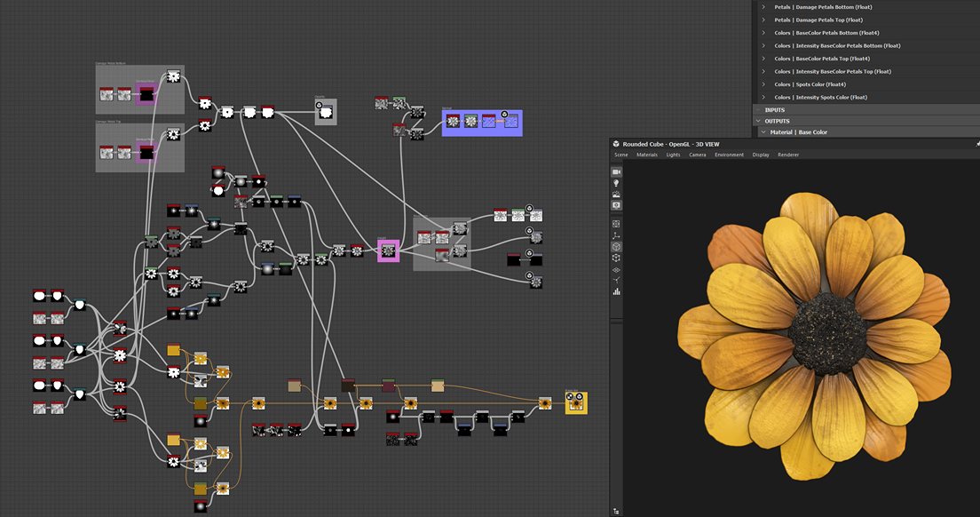This screenshot has height=517, width=980.
Task: Expand Colors | Spots Color property
Action: click(x=763, y=84)
